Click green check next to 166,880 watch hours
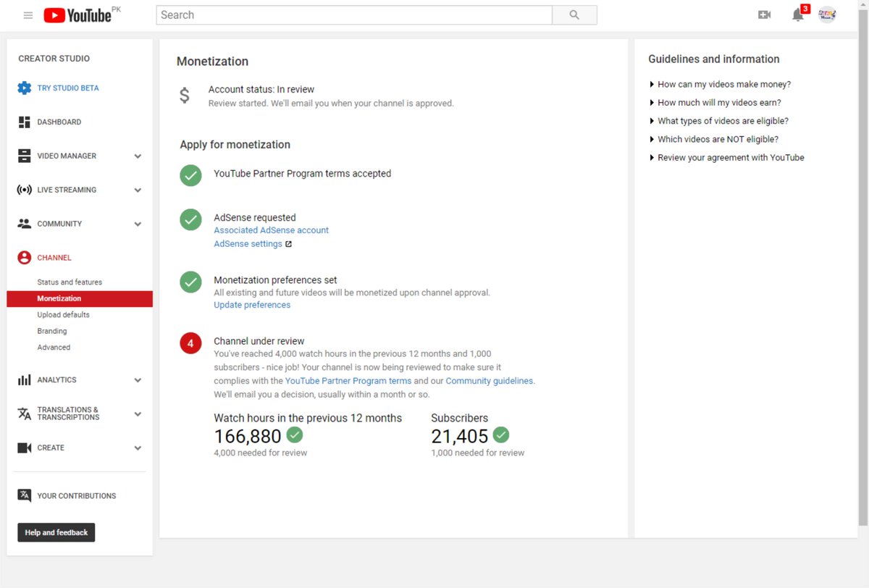 (295, 434)
